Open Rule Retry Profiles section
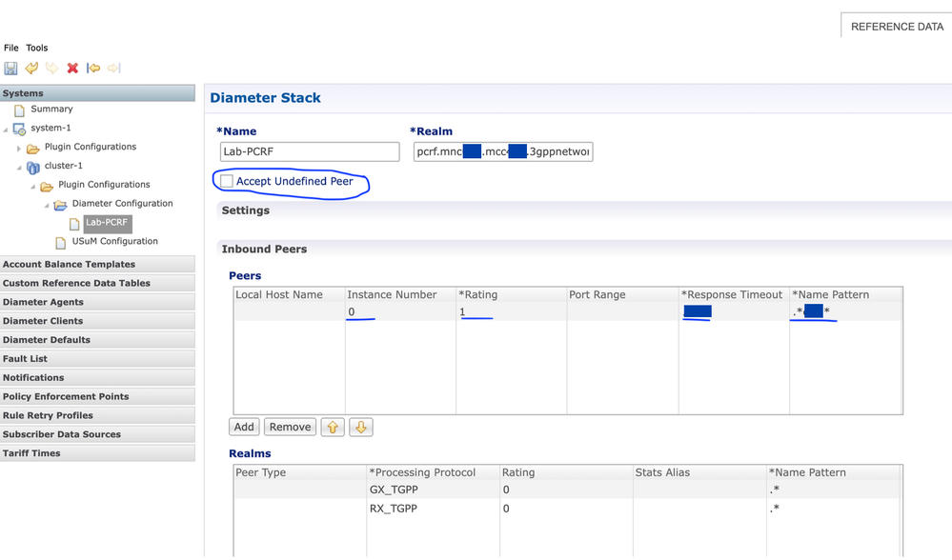 (98, 415)
